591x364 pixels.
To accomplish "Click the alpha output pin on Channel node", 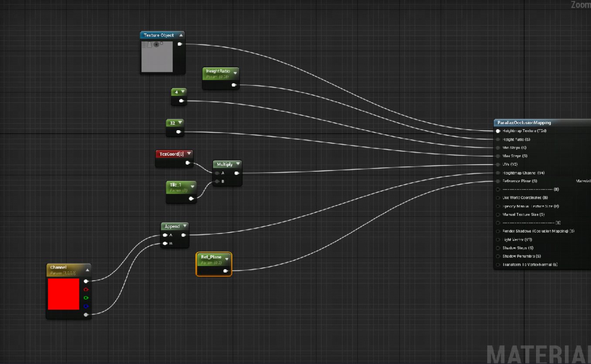I will click(86, 314).
